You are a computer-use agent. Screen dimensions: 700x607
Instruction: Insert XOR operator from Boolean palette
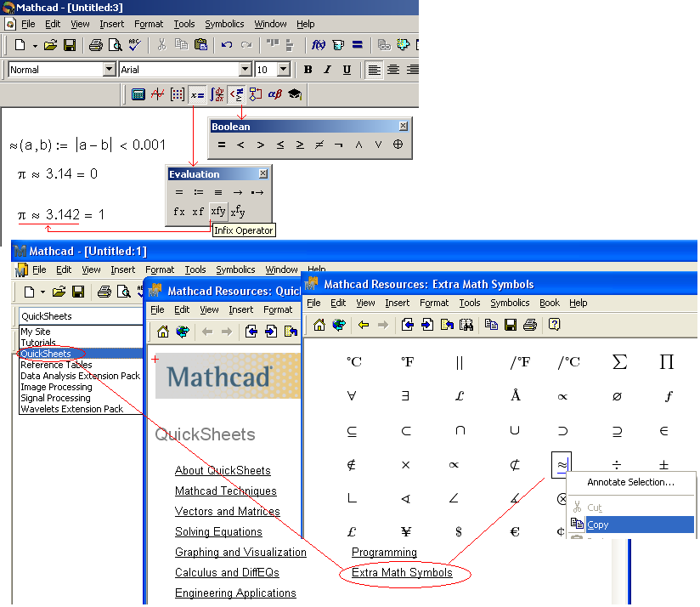tap(398, 145)
